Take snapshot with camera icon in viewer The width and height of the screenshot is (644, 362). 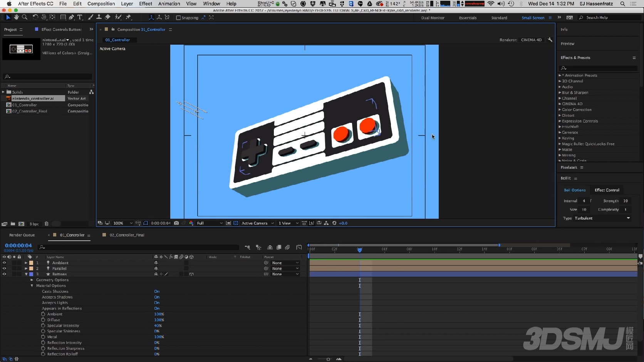point(176,223)
